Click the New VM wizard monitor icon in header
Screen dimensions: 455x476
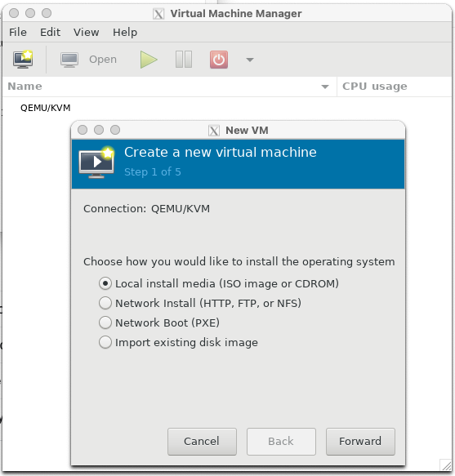(96, 163)
